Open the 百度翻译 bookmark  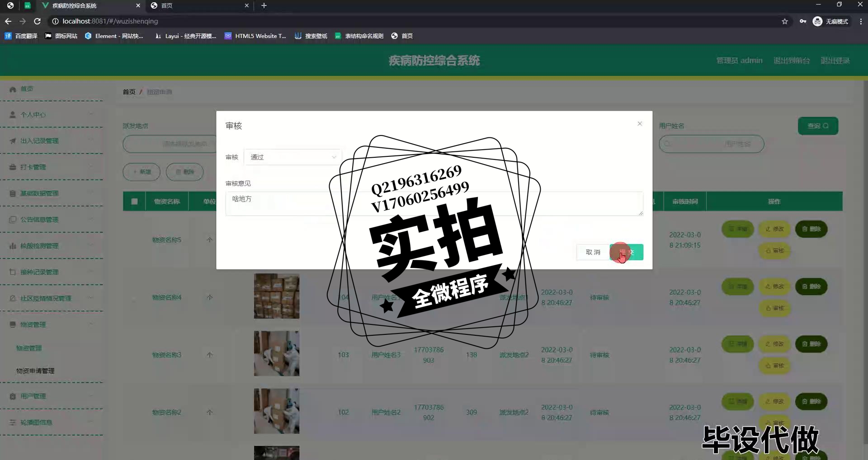click(21, 36)
